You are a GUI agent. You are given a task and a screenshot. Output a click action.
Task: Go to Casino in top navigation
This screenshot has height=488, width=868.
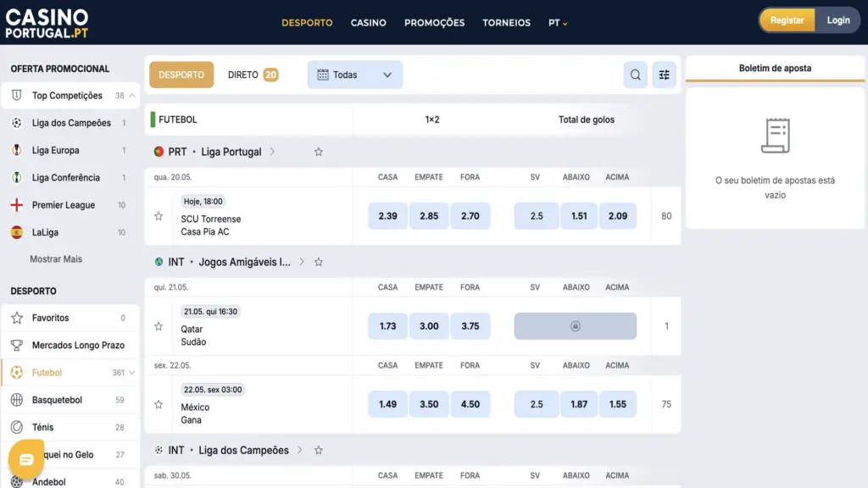[x=368, y=23]
